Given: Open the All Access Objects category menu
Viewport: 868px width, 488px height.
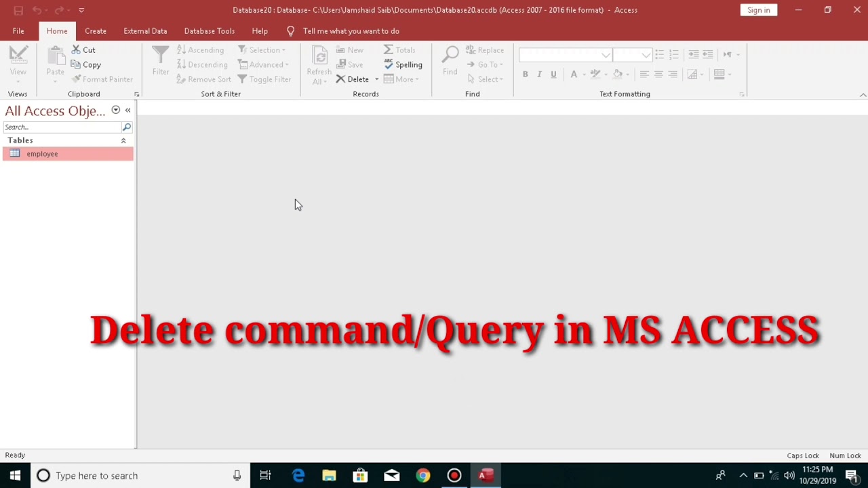Looking at the screenshot, I should [116, 110].
